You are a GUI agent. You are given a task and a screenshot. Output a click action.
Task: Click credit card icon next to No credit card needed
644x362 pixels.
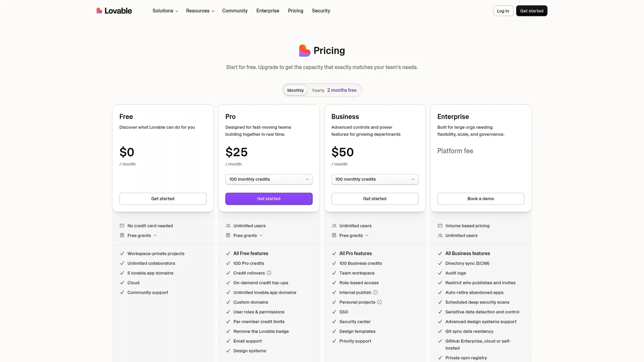click(x=122, y=225)
